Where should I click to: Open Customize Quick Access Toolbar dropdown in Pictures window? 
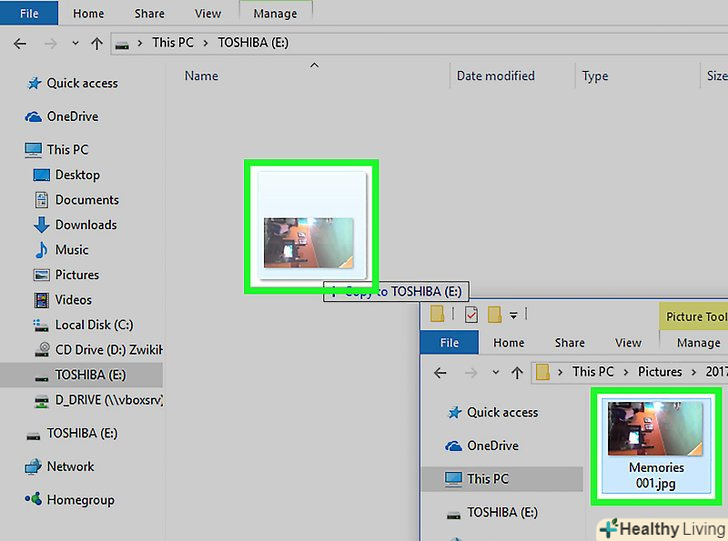pyautogui.click(x=514, y=315)
